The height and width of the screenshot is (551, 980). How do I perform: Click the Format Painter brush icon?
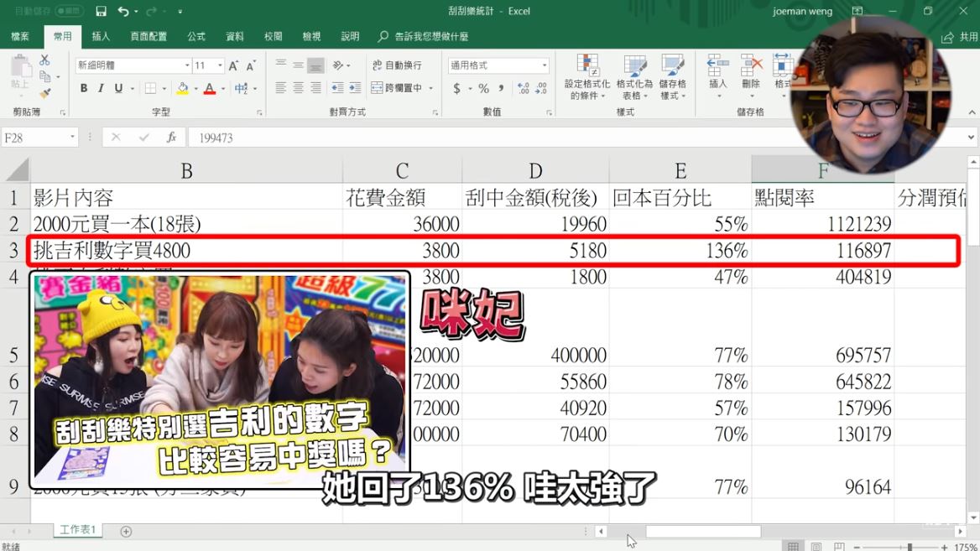(44, 93)
